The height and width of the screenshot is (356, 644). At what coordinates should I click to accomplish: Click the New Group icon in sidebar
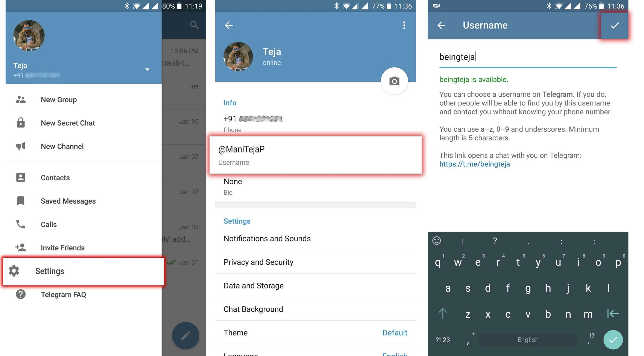[x=21, y=99]
